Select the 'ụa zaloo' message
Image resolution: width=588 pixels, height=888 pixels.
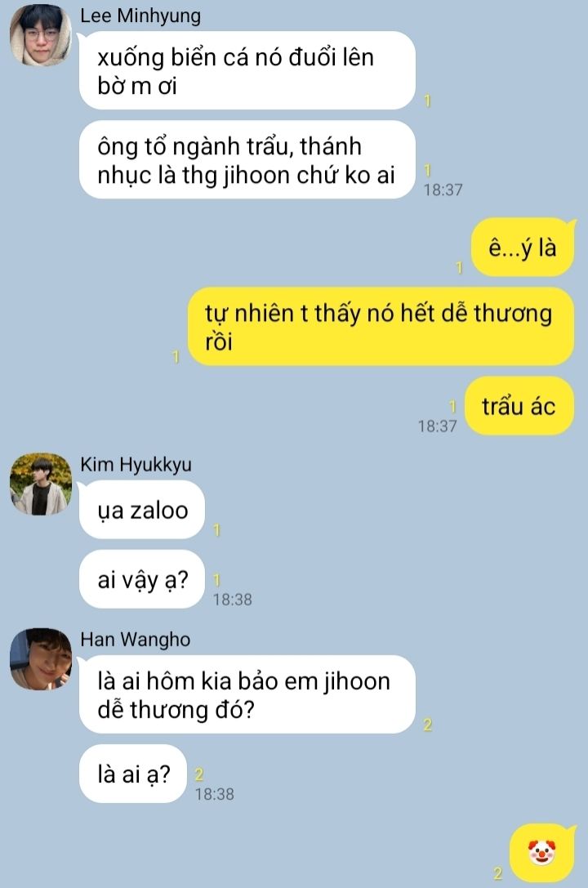click(141, 510)
